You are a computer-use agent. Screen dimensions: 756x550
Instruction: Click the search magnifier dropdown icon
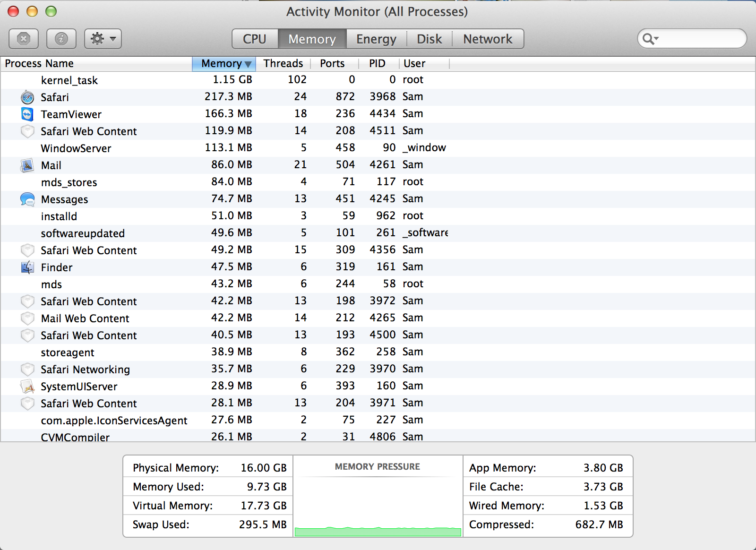(x=651, y=39)
